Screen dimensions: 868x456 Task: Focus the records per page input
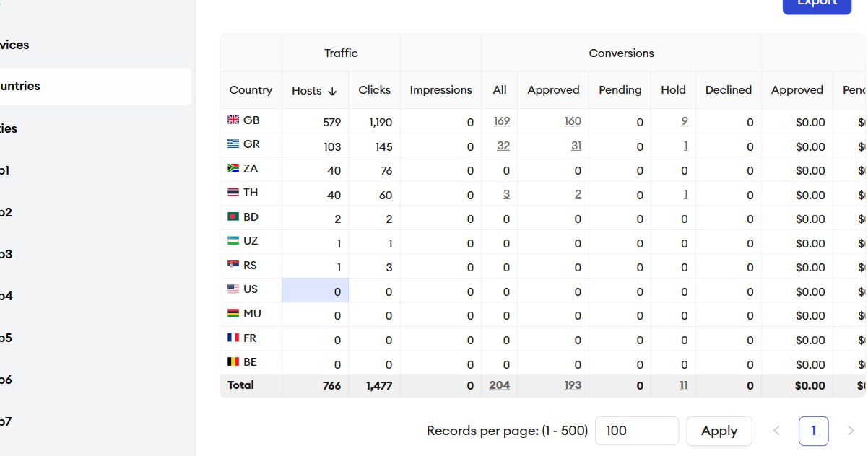636,431
